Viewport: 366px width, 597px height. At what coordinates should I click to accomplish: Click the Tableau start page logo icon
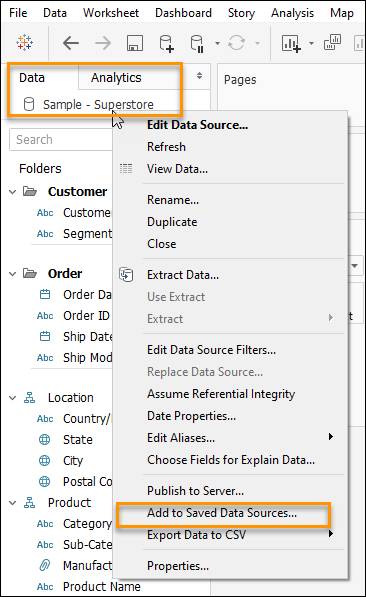25,42
